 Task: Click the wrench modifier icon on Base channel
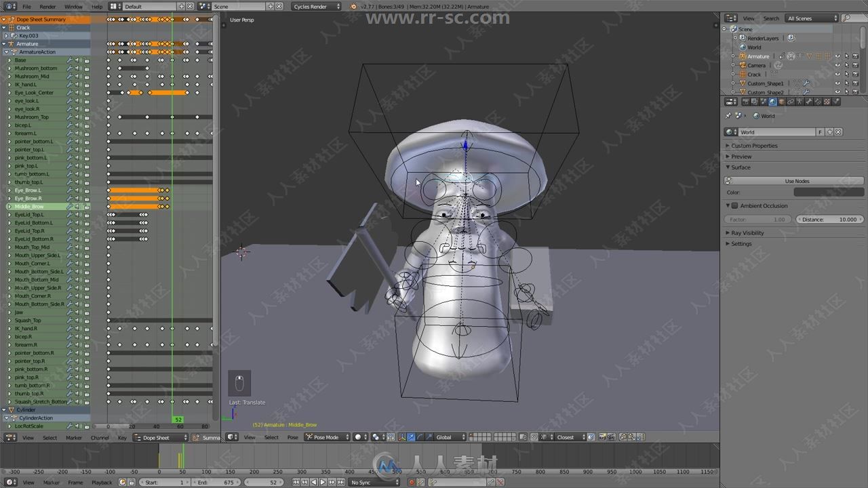click(x=71, y=60)
